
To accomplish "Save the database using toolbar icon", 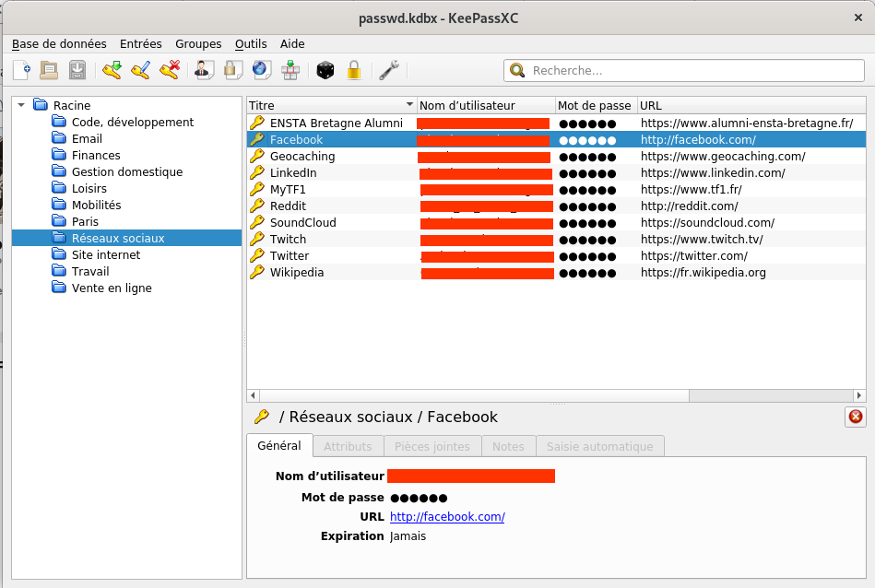I will 77,70.
